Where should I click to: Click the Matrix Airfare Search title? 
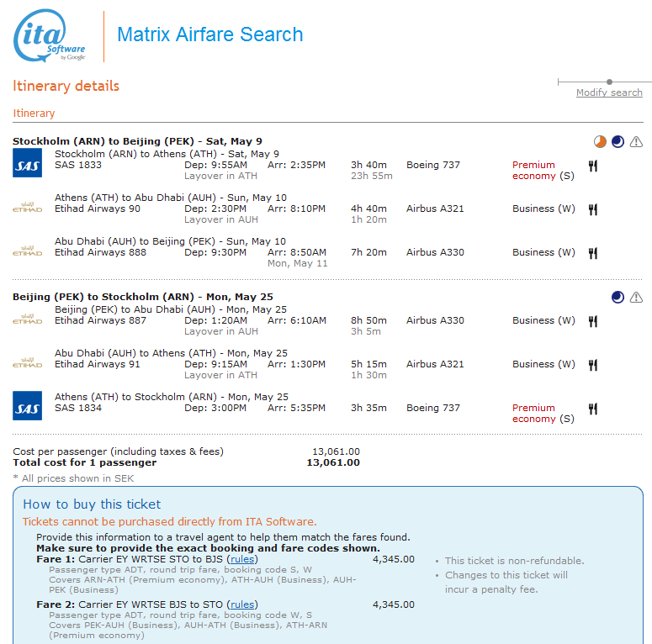tap(210, 34)
